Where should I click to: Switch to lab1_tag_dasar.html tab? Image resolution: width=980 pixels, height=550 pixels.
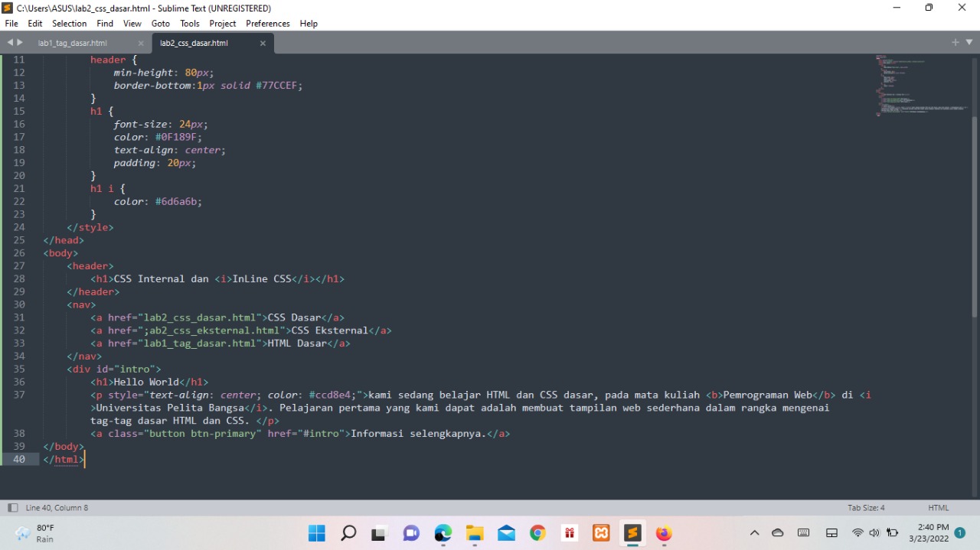coord(73,43)
